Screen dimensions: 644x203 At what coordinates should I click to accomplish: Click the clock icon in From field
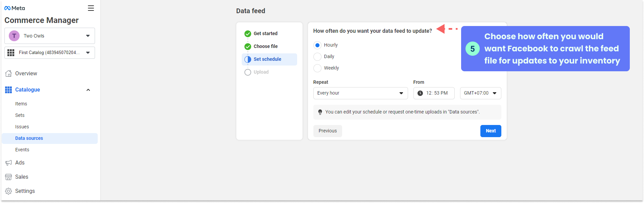[420, 93]
